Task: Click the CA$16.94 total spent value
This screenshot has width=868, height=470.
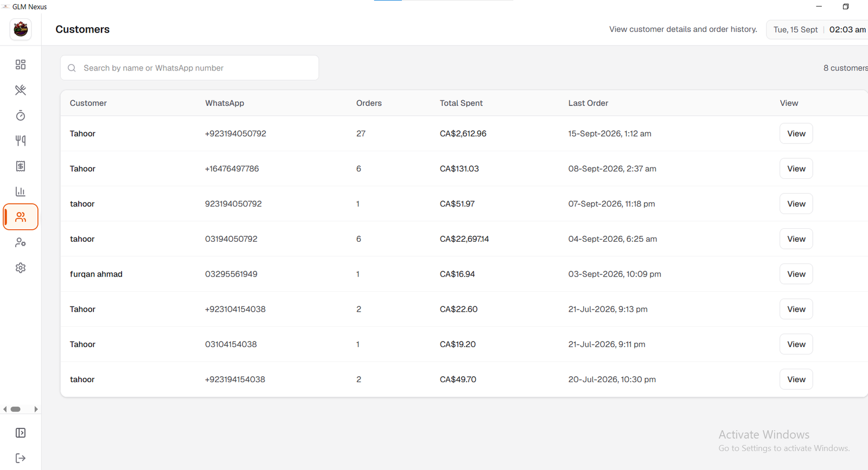Action: [457, 274]
